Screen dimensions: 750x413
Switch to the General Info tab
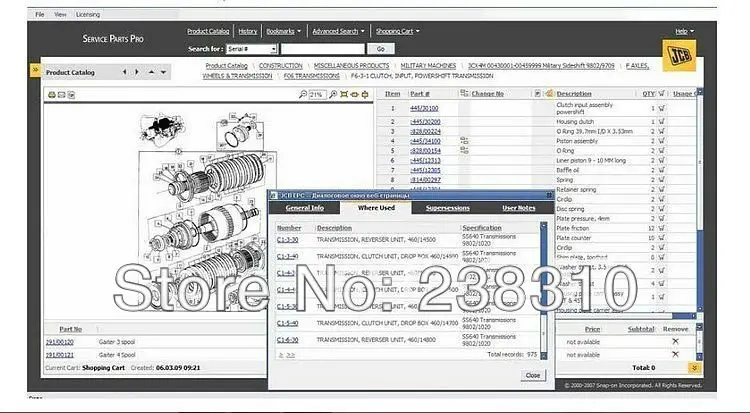[305, 208]
